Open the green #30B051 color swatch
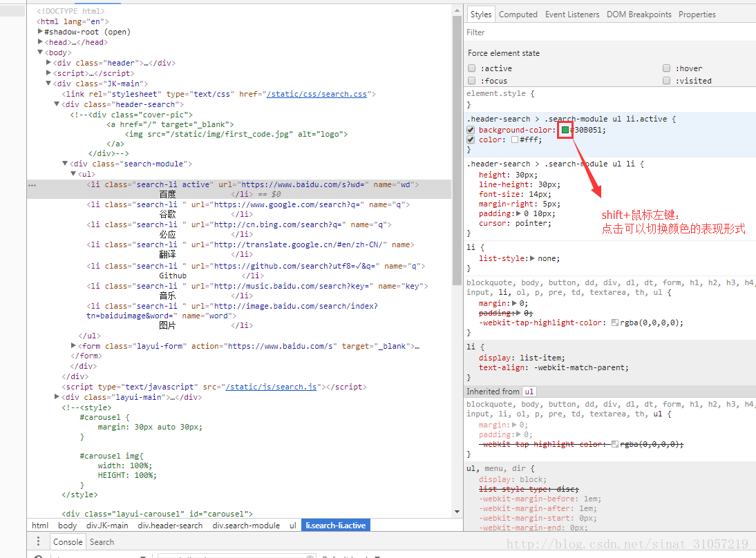756x558 pixels. [x=565, y=130]
